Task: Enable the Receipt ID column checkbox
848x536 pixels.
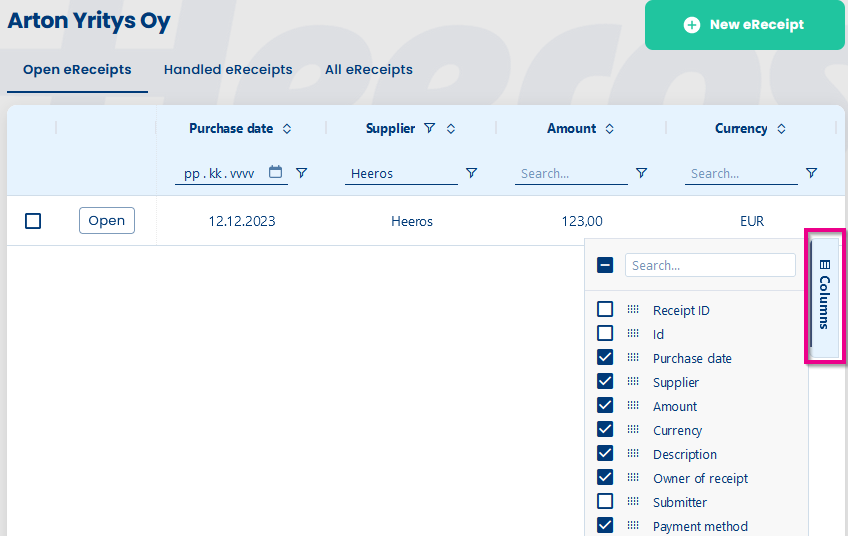Action: click(605, 310)
